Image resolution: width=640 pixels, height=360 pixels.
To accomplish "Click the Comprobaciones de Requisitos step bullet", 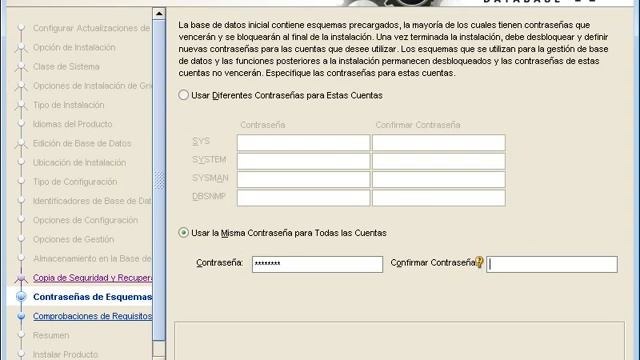I will [21, 316].
